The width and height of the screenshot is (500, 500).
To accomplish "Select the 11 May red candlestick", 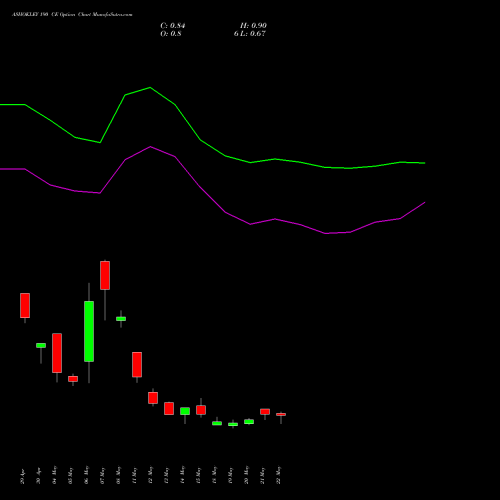I will tap(137, 365).
